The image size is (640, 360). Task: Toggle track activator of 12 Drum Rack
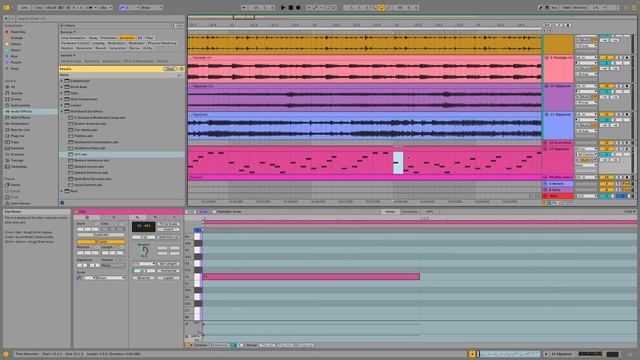[607, 143]
